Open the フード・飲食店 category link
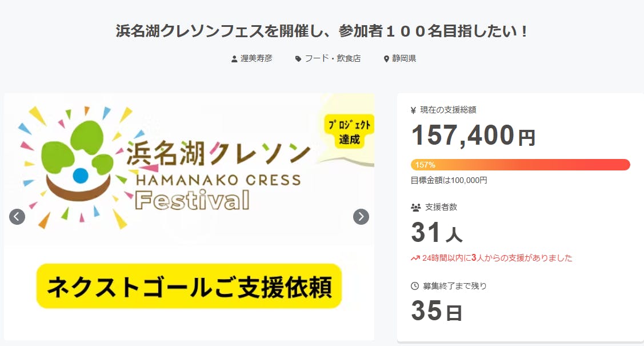The image size is (644, 346). click(x=333, y=58)
